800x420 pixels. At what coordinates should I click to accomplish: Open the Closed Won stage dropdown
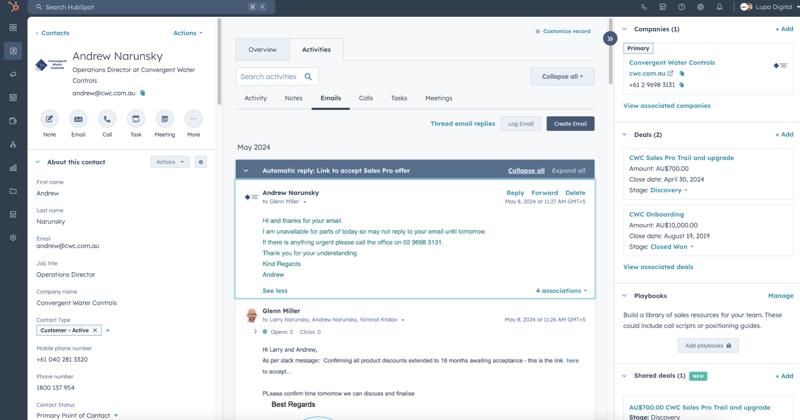pos(672,247)
